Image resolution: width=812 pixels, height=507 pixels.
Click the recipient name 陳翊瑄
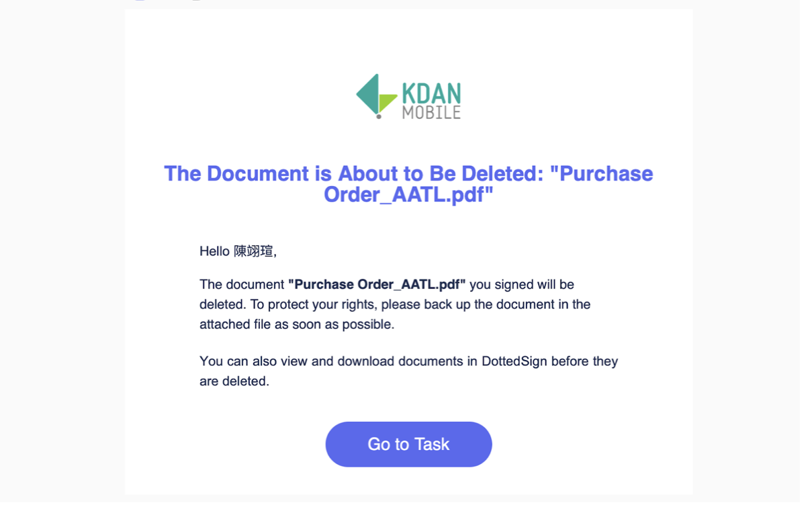(253, 251)
